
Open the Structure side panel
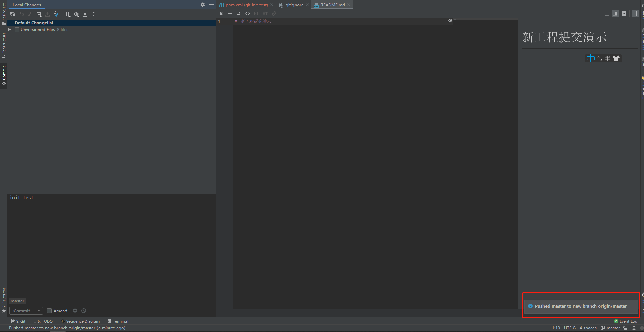4,45
